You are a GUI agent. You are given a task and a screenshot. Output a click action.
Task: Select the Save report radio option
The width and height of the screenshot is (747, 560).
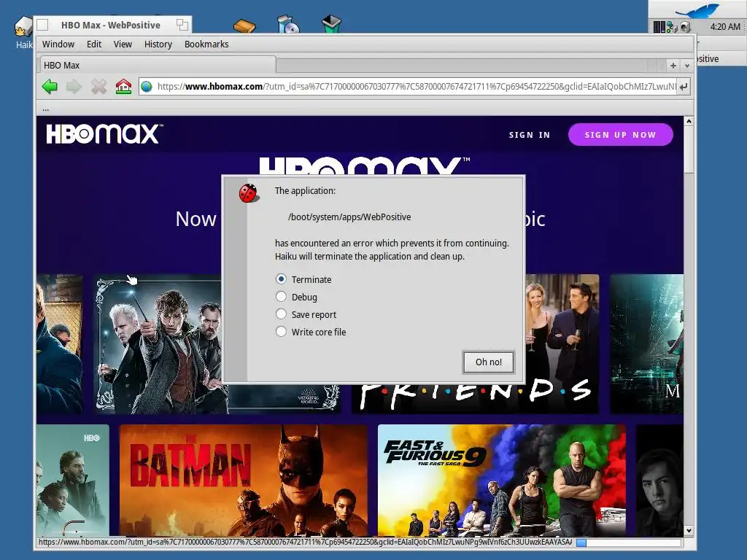(x=306, y=314)
